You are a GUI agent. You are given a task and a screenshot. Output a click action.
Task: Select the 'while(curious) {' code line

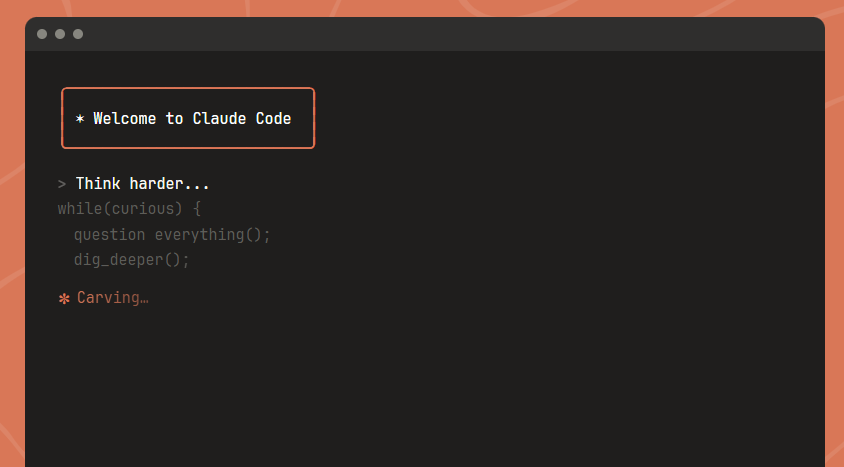130,209
